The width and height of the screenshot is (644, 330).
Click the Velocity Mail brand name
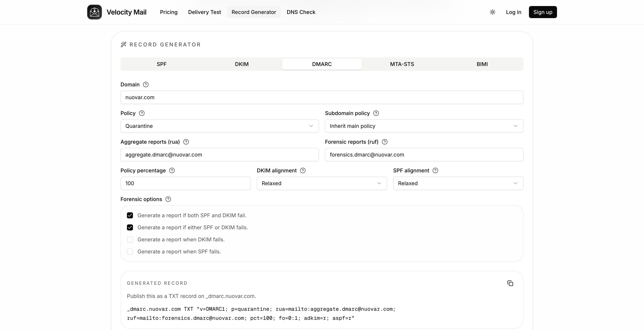point(127,12)
